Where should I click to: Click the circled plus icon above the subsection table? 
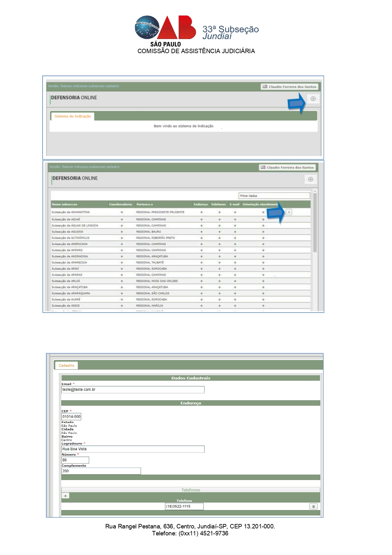pos(310,179)
